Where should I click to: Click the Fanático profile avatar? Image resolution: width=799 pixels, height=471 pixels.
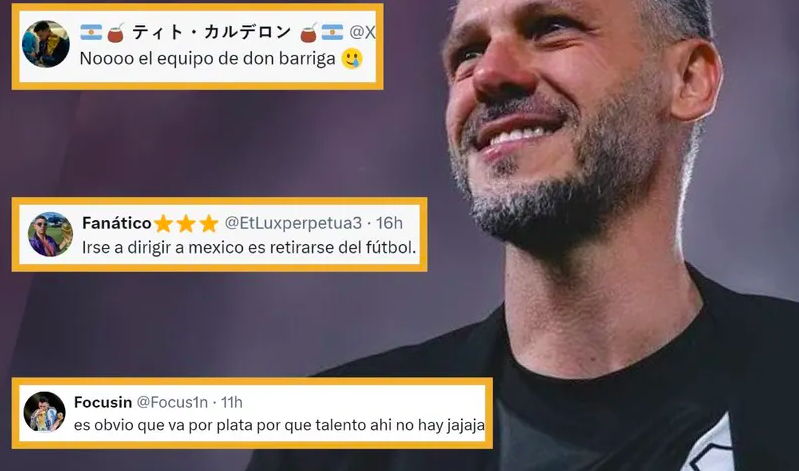(x=50, y=234)
